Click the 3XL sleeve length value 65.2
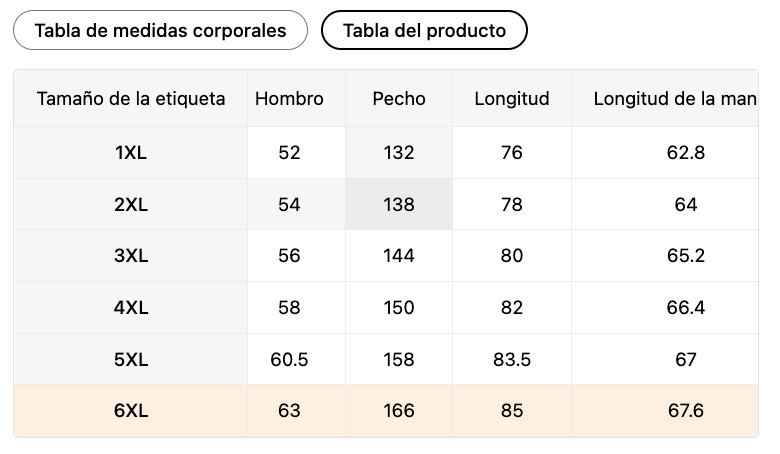The width and height of the screenshot is (780, 454). point(685,256)
